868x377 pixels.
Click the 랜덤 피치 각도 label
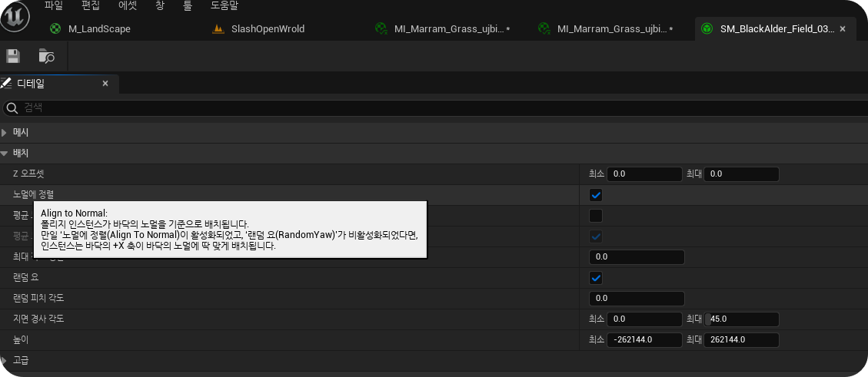point(38,298)
